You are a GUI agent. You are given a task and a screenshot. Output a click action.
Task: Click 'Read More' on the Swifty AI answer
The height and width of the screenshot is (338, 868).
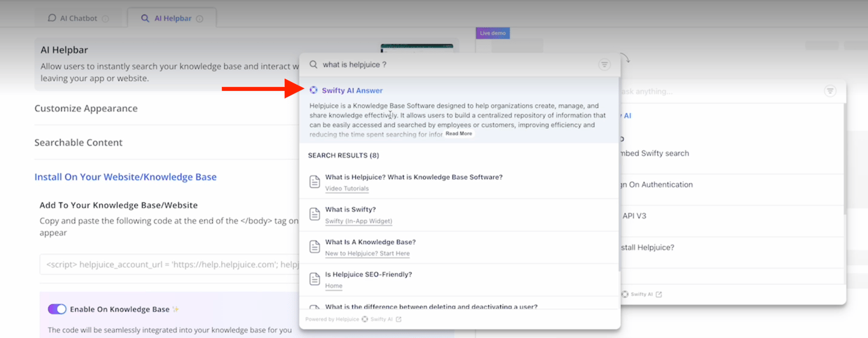point(459,134)
